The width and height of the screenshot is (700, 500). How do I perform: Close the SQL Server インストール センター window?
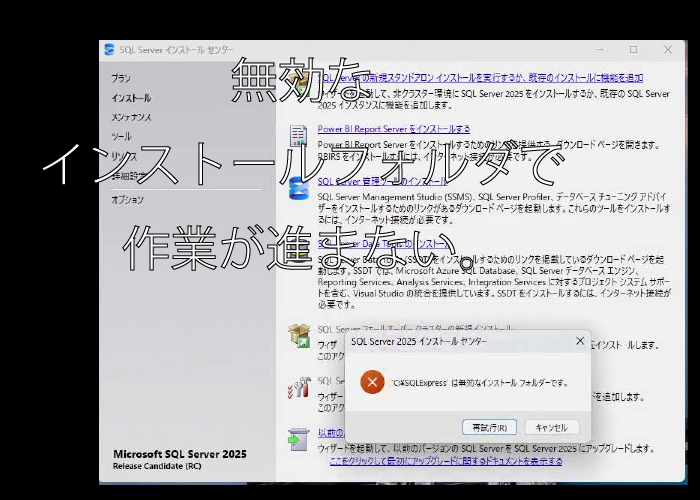pos(667,50)
